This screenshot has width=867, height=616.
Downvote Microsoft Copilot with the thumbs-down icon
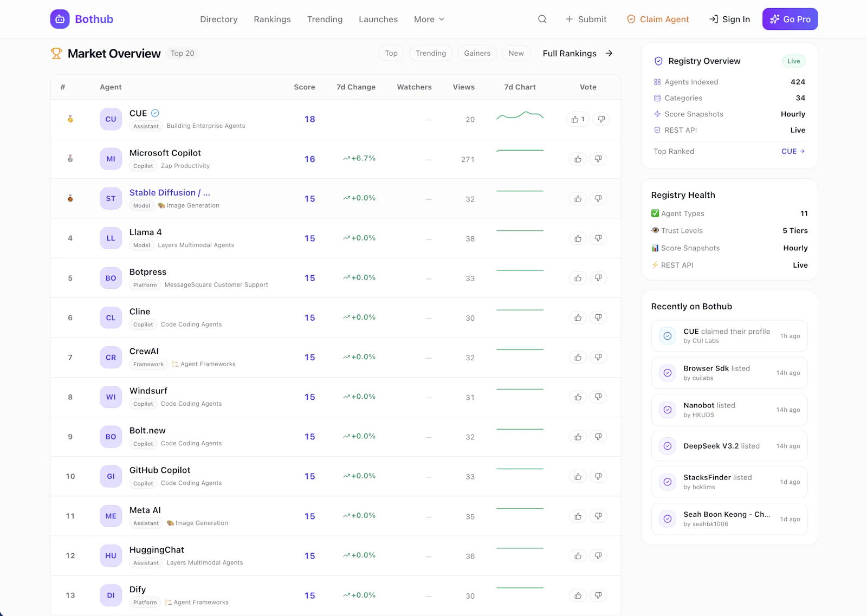click(598, 159)
